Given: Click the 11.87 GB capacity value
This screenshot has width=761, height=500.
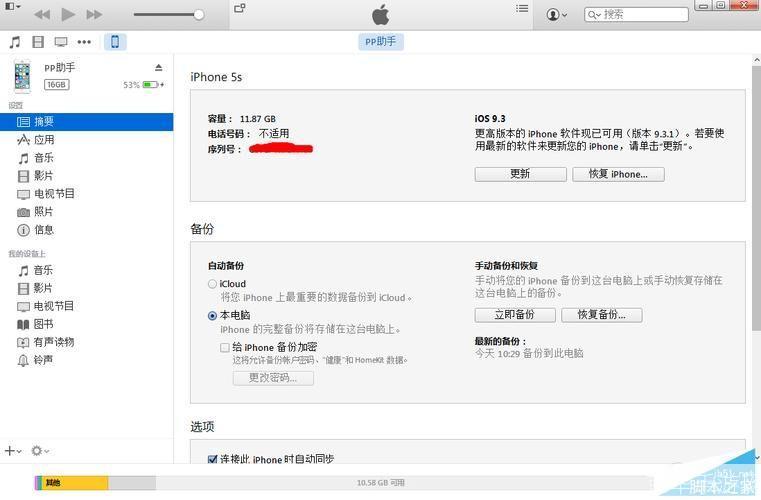Looking at the screenshot, I should point(258,119).
